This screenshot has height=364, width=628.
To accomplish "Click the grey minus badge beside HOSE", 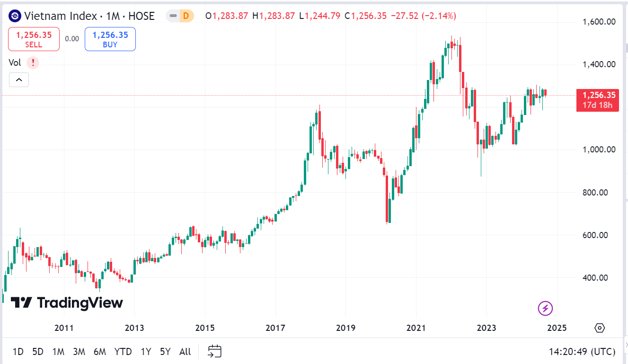I will pos(174,16).
